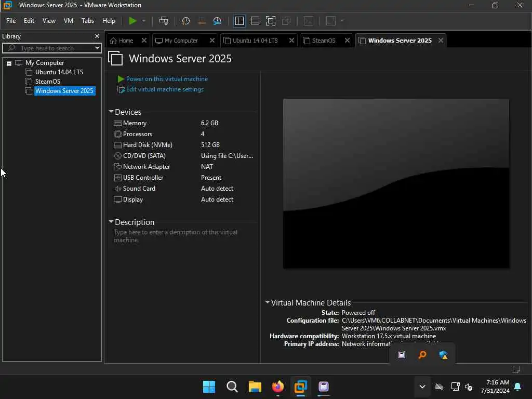Open the Tabs menu
This screenshot has width=532, height=399.
[87, 21]
